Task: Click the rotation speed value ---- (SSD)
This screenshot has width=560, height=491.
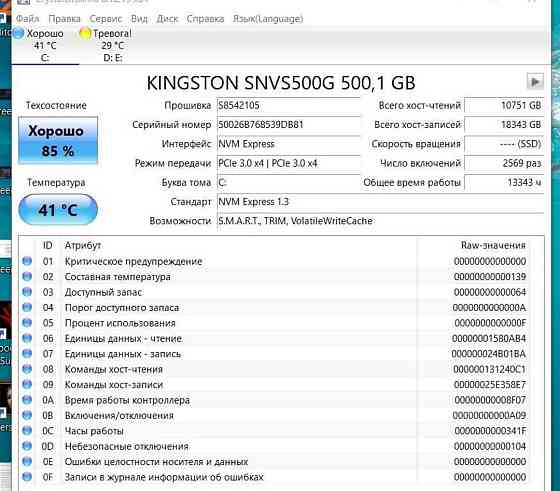Action: 504,144
